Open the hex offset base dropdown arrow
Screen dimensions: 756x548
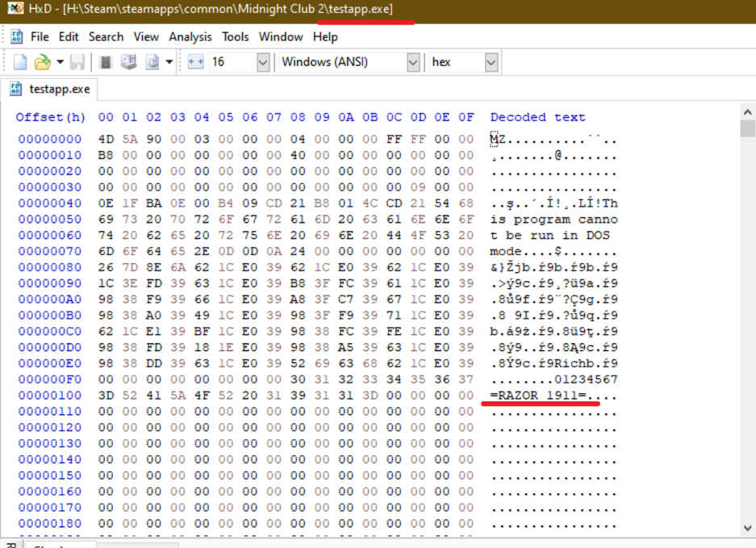coord(491,62)
